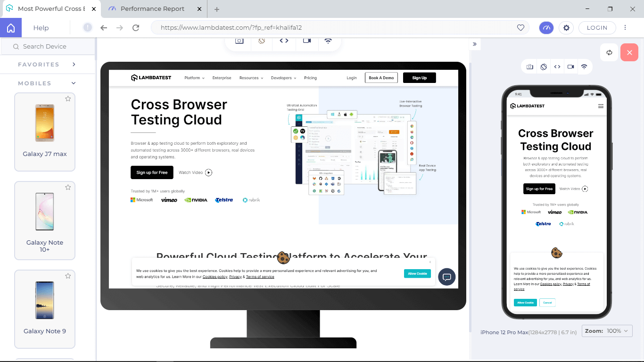
Task: Click the Login link in desktop preview
Action: 352,78
